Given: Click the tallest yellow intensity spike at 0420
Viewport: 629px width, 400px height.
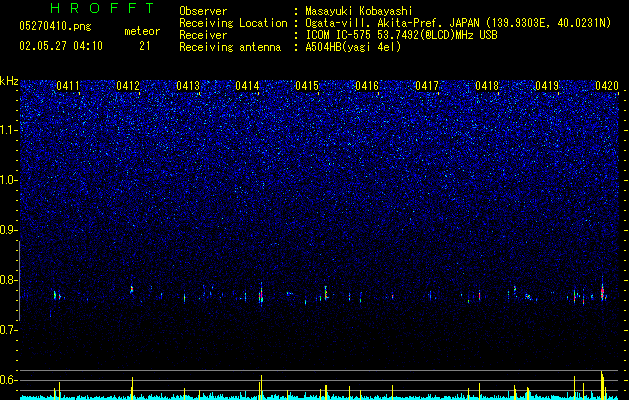Looking at the screenshot, I should pyautogui.click(x=602, y=384).
